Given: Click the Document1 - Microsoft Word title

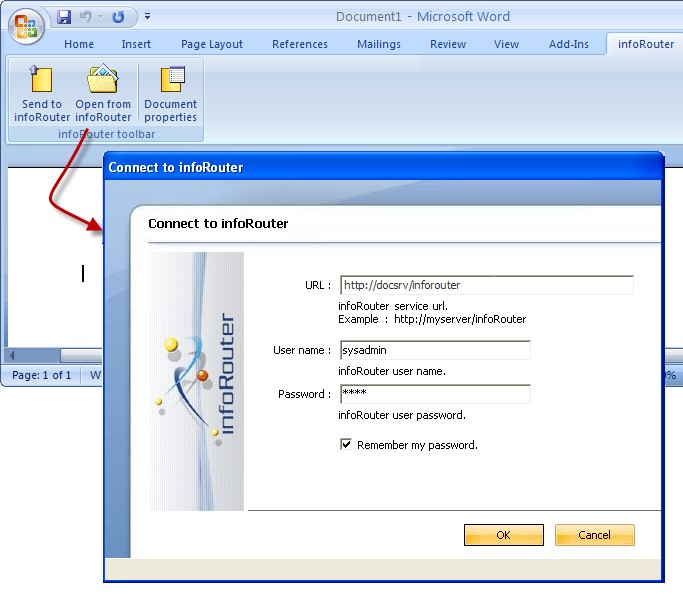Looking at the screenshot, I should click(423, 17).
